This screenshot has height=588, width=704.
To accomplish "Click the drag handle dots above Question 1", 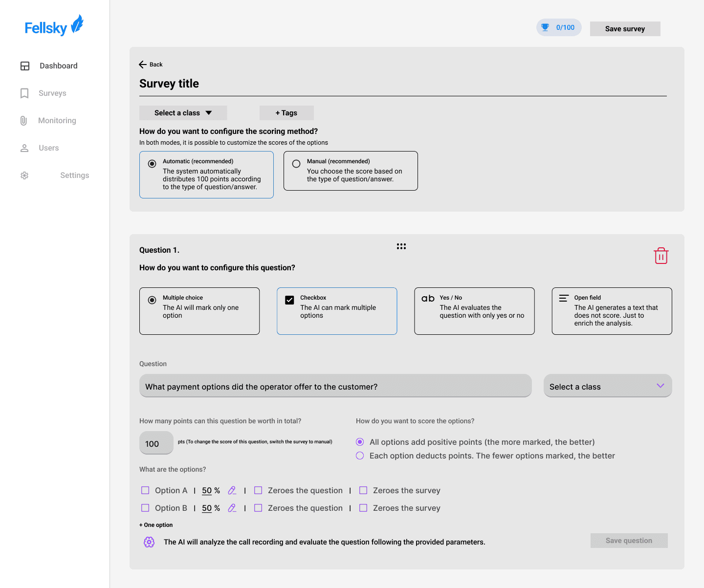I will (401, 246).
